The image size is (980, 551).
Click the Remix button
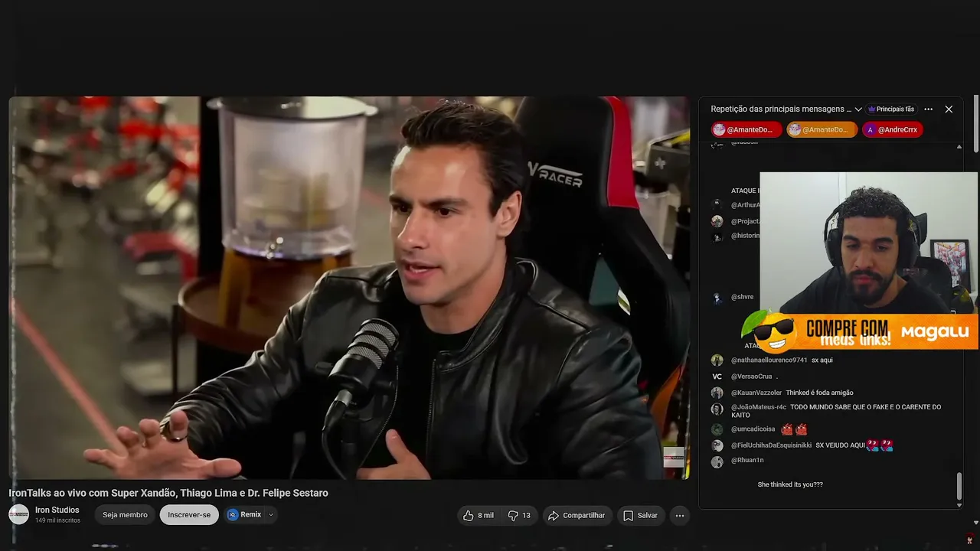click(x=245, y=515)
